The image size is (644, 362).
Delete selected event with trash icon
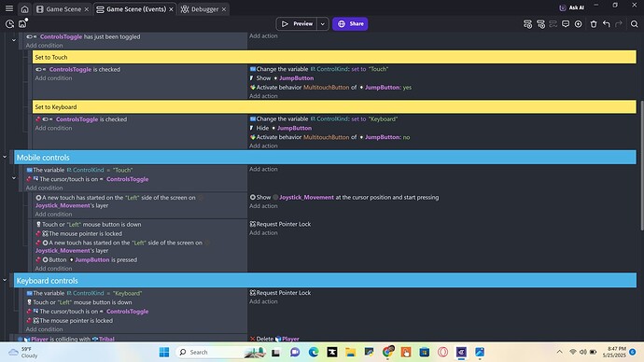click(x=594, y=24)
